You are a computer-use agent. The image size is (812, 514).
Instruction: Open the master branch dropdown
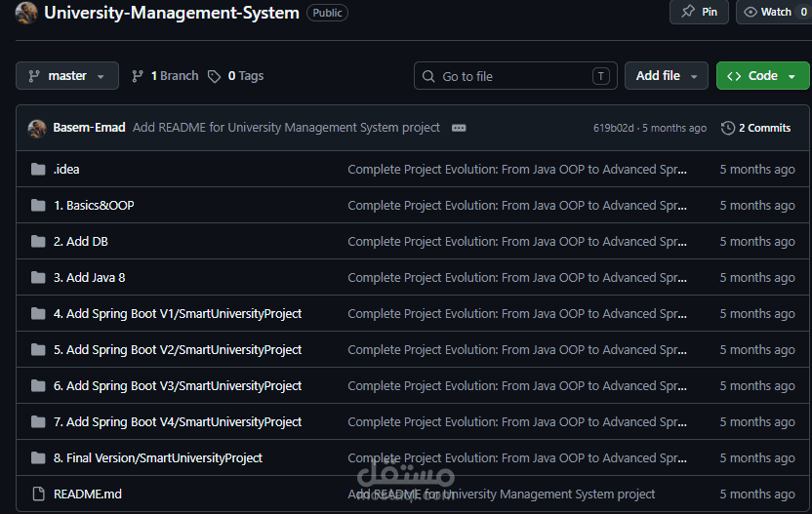pyautogui.click(x=67, y=75)
